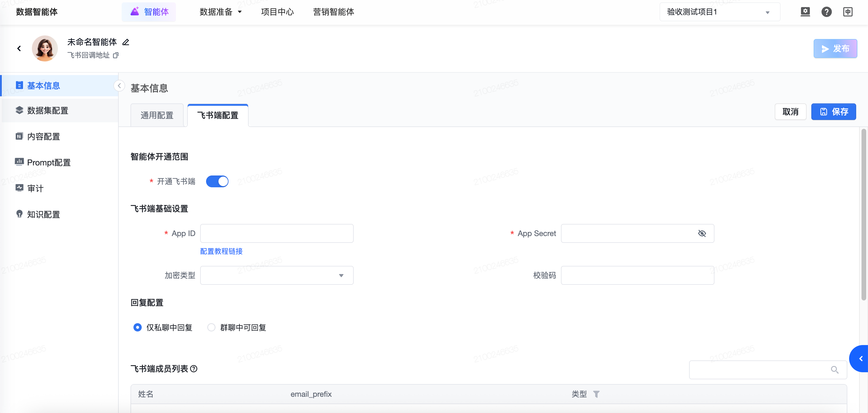
Task: Select 群聊中可回复 radio option
Action: 211,327
